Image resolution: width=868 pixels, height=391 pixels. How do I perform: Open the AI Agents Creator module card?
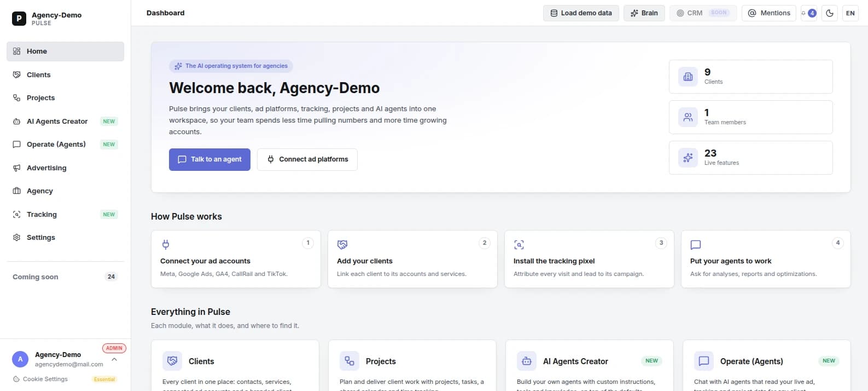pyautogui.click(x=590, y=366)
